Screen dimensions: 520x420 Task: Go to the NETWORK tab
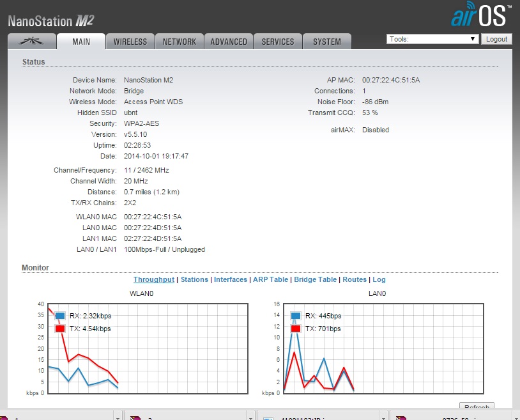click(180, 42)
